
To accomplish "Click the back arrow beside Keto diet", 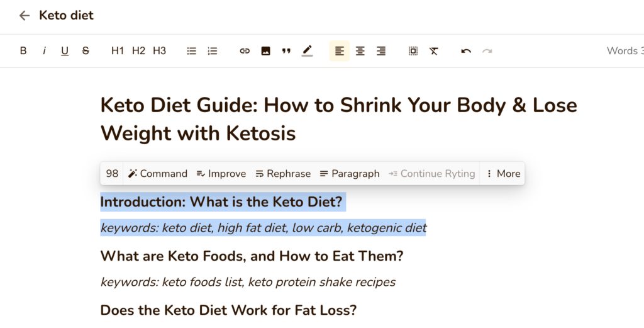I will click(25, 16).
